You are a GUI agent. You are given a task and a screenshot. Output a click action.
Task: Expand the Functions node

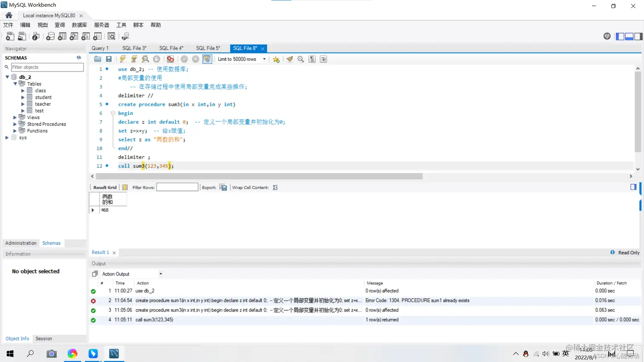tap(15, 131)
